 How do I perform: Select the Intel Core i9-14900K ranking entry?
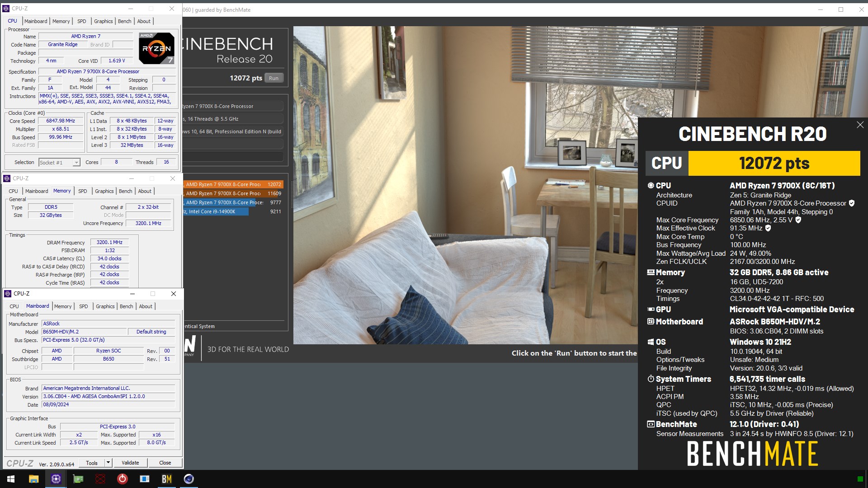point(233,211)
